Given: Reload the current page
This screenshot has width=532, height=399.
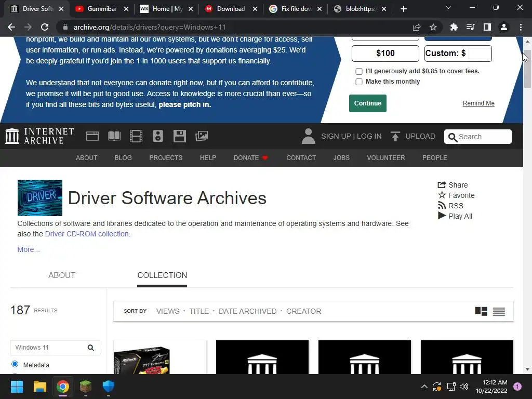Looking at the screenshot, I should [45, 27].
